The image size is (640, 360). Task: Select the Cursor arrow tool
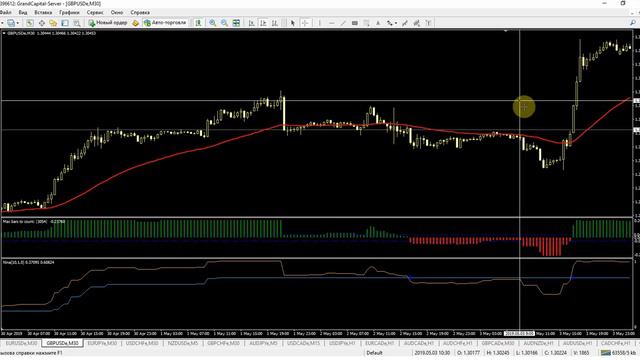[293, 23]
